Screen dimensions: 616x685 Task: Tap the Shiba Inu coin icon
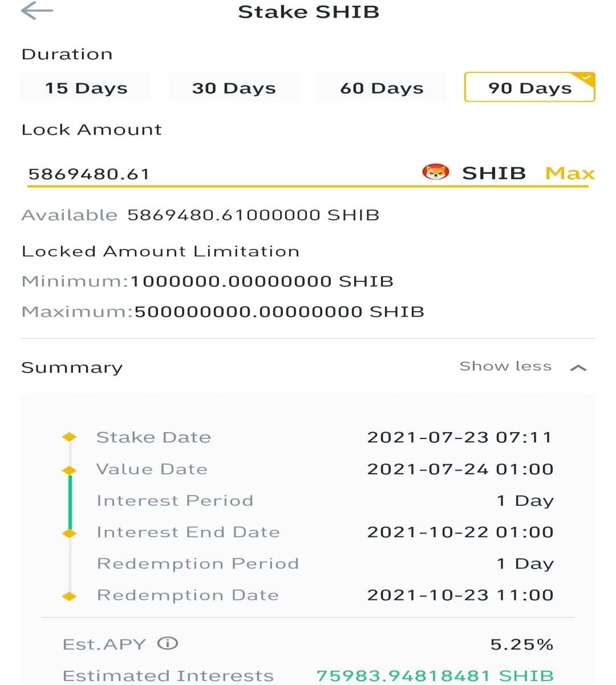coord(436,172)
